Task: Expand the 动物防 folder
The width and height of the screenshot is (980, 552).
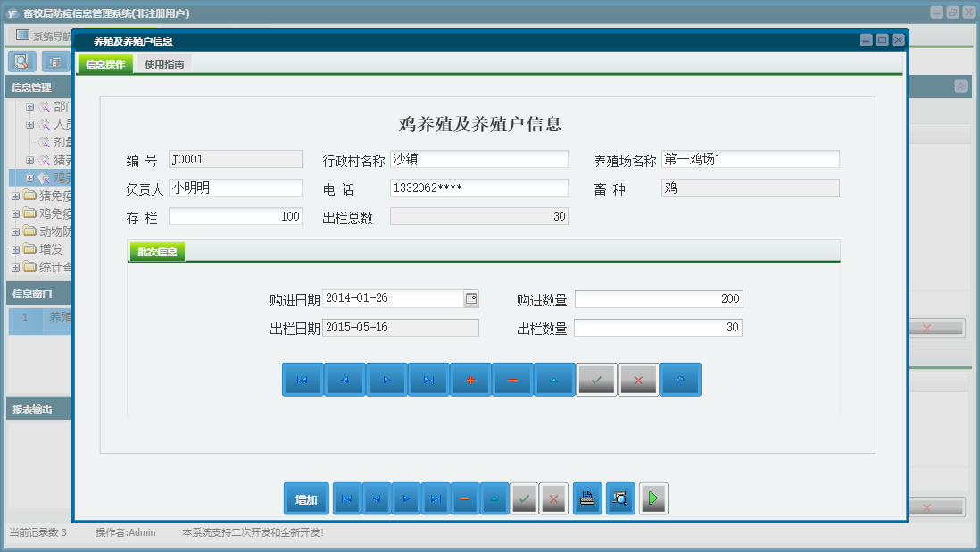Action: click(x=16, y=232)
